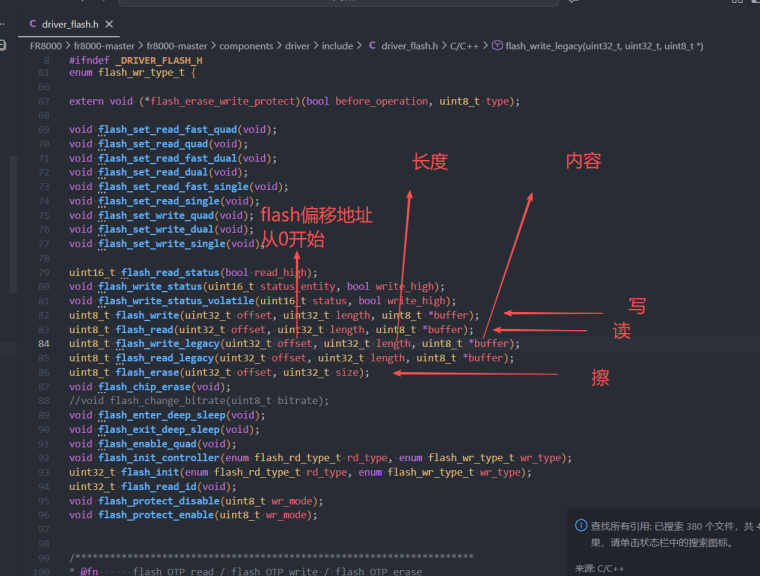The image size is (760, 576).
Task: Click flash_set_read_fast_dual on line 71
Action: [x=168, y=159]
